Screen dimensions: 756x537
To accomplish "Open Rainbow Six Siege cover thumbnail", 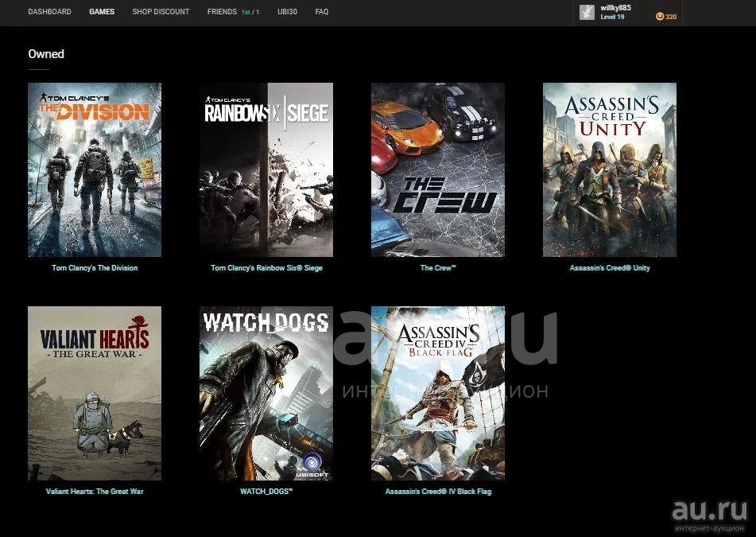I will 266,169.
